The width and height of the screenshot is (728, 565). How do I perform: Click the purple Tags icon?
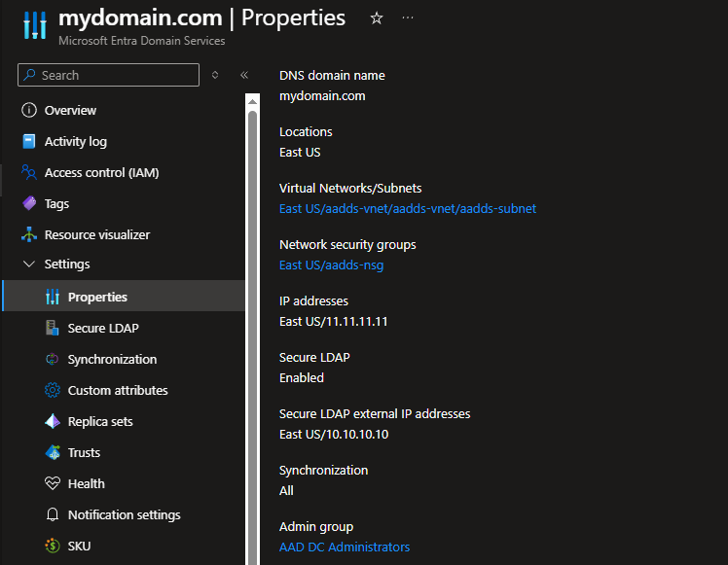tap(29, 204)
